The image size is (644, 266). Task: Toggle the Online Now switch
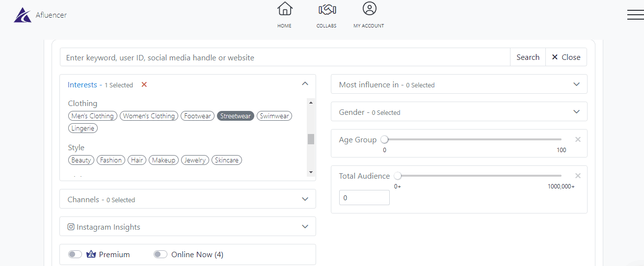161,254
